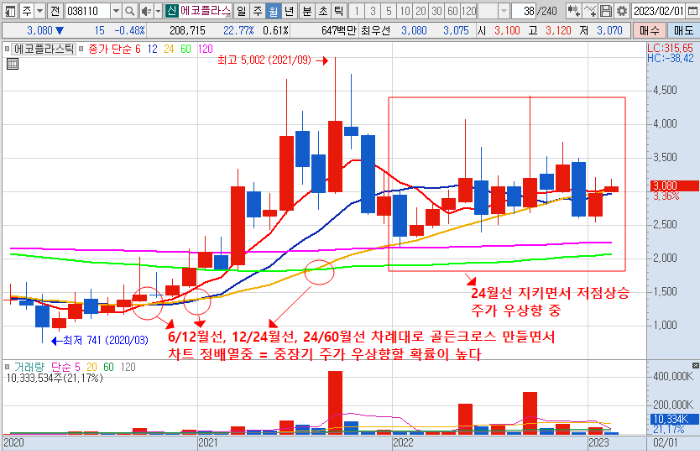
Task: Select the 틱 tick chart period
Action: pos(339,10)
